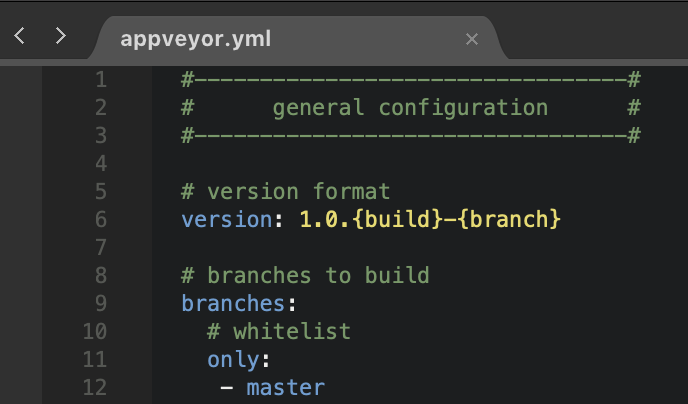Viewport: 688px width, 404px height.
Task: Click line number 7 in the gutter
Action: click(x=101, y=247)
